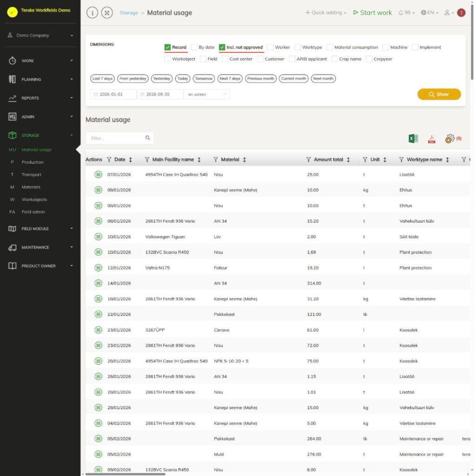Screen dimensions: 474x476
Task: Click filter funnel on Main Facility name
Action: [x=147, y=160]
